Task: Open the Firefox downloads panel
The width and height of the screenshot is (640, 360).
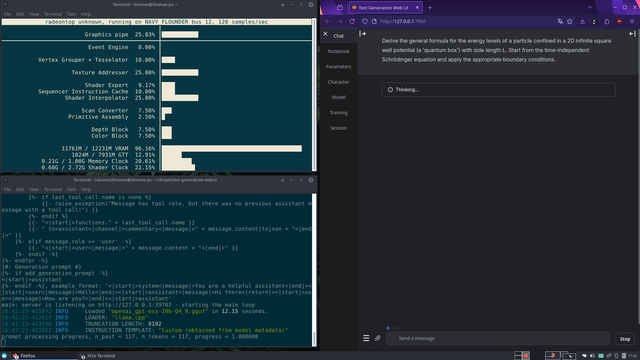Action: point(582,21)
